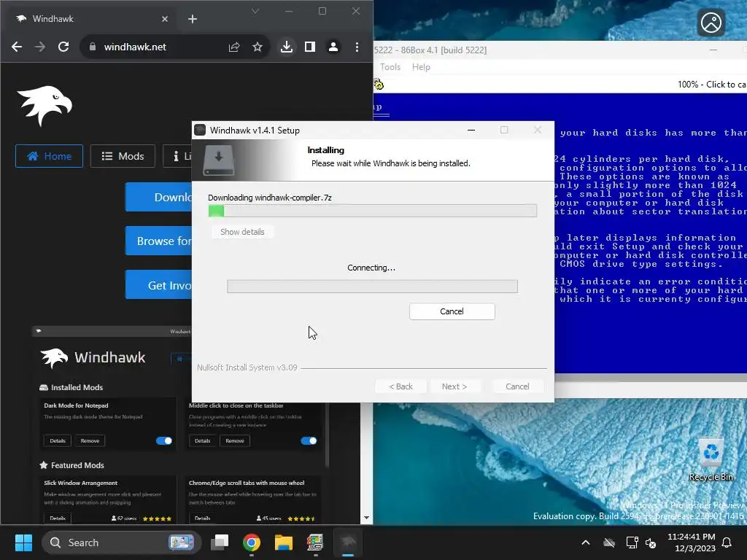Open Windows Start menu

23,542
